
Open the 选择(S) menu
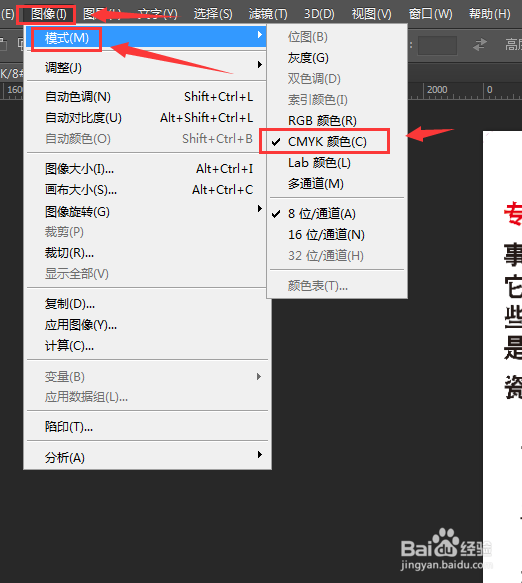coord(213,14)
